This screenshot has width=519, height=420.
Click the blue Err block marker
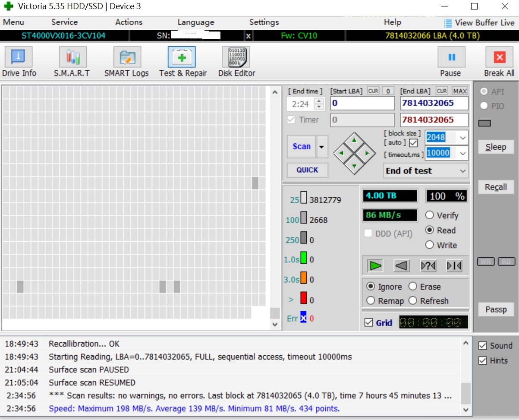[x=303, y=317]
